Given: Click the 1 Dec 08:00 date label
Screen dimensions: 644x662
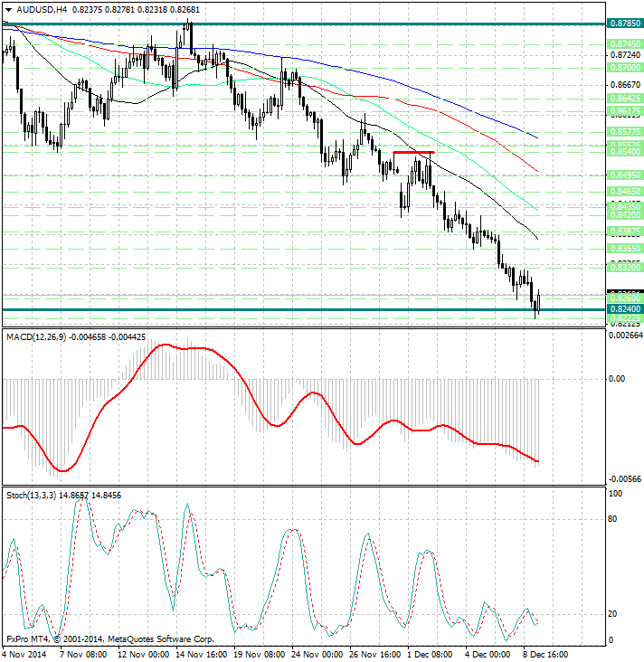Looking at the screenshot, I should coord(427,653).
